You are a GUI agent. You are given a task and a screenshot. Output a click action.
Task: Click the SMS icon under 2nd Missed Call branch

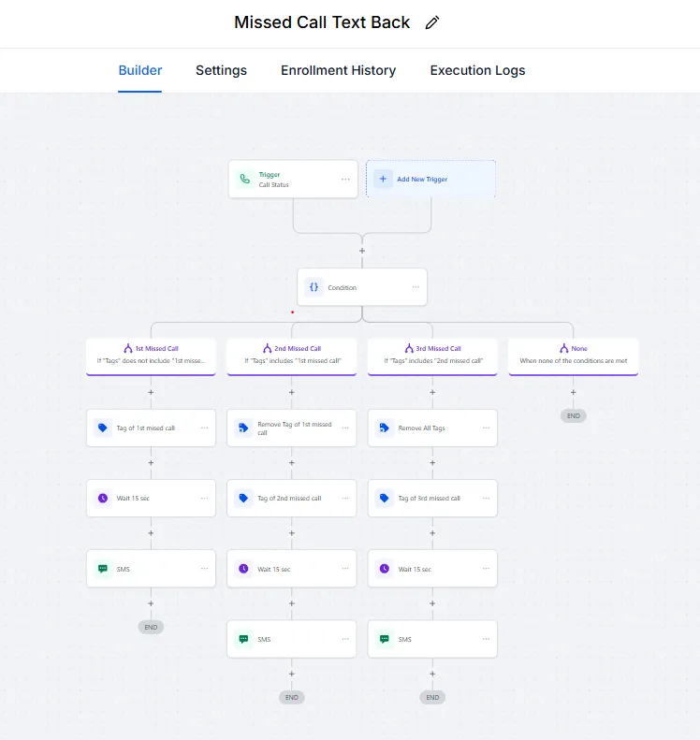pyautogui.click(x=243, y=639)
